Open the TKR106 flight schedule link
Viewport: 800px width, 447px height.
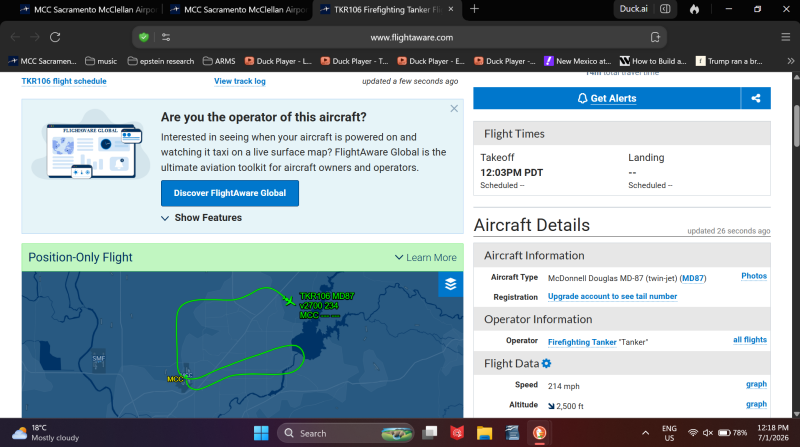click(x=64, y=81)
